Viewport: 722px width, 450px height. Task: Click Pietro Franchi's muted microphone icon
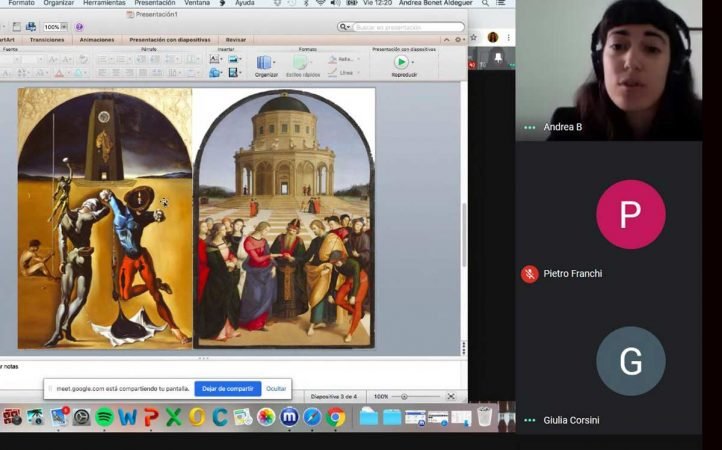pos(530,274)
